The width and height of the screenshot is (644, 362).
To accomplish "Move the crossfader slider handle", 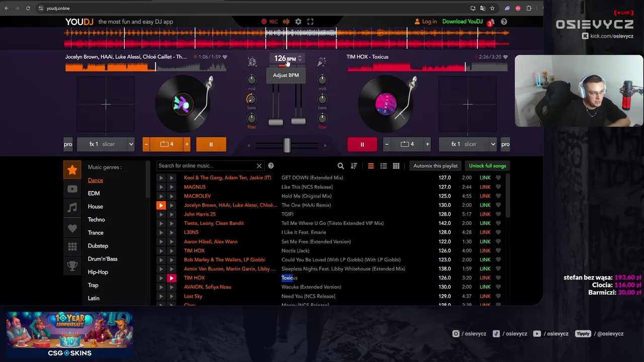I will (287, 145).
